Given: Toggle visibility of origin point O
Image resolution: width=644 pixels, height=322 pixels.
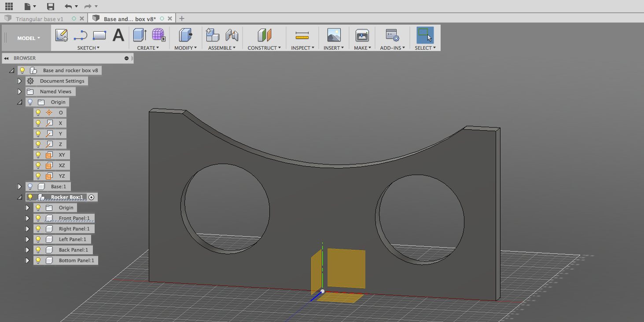Looking at the screenshot, I should [x=38, y=113].
